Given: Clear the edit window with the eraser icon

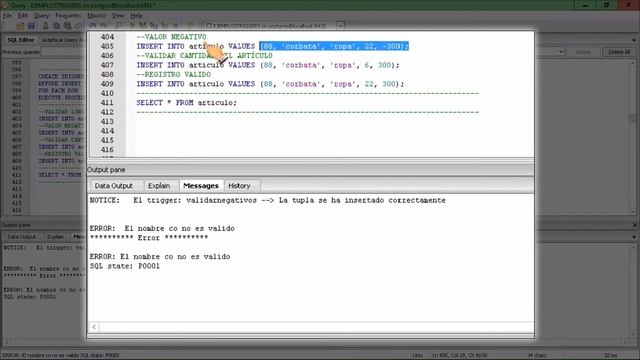Looking at the screenshot, I should pyautogui.click(x=78, y=26).
